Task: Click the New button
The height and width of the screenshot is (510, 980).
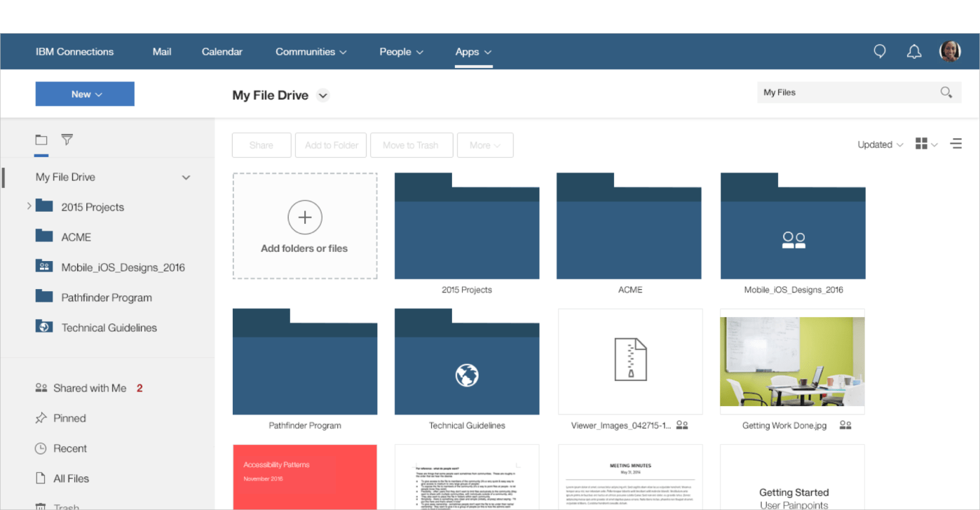Action: click(85, 94)
